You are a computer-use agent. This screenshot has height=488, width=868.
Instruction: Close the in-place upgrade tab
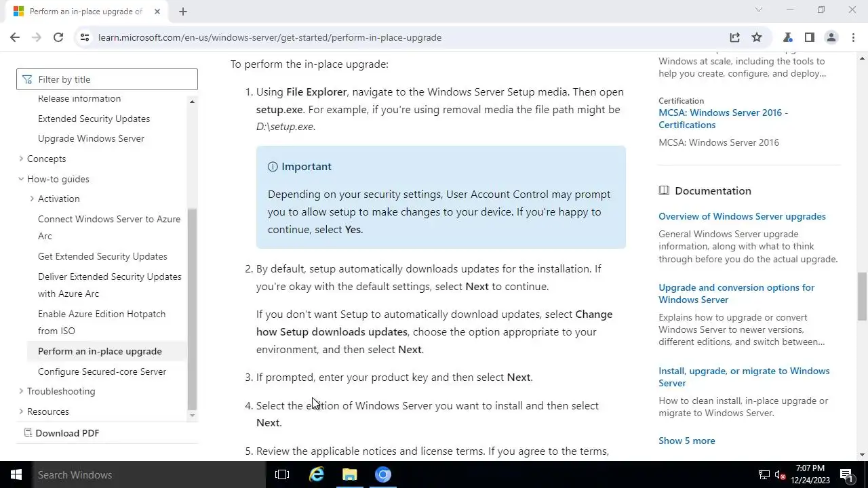[x=157, y=12]
